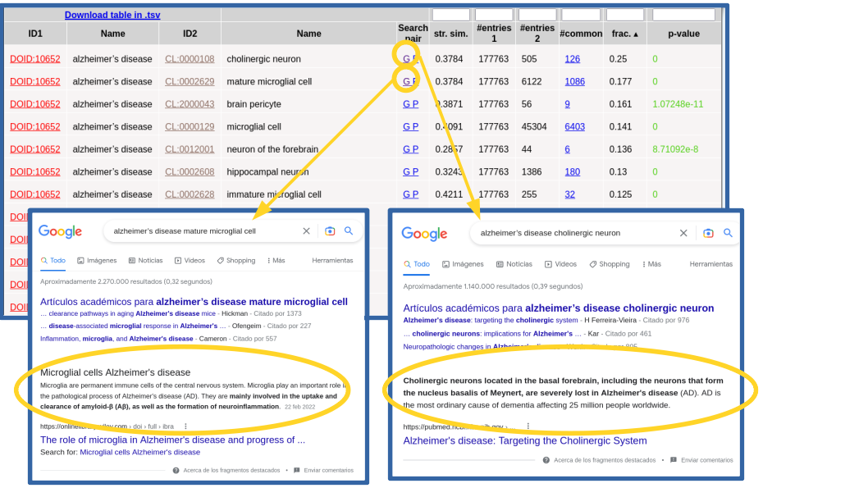Open Noticias tab in cholinergic neuron search
This screenshot has width=868, height=488.
(x=514, y=264)
